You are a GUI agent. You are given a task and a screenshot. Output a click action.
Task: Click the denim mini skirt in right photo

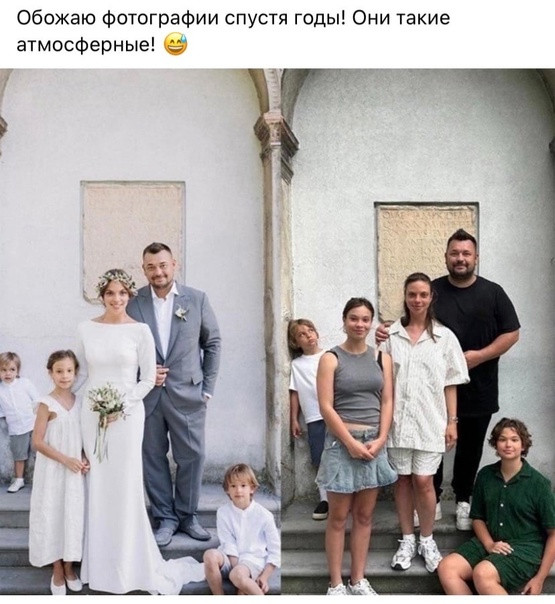pos(356,460)
